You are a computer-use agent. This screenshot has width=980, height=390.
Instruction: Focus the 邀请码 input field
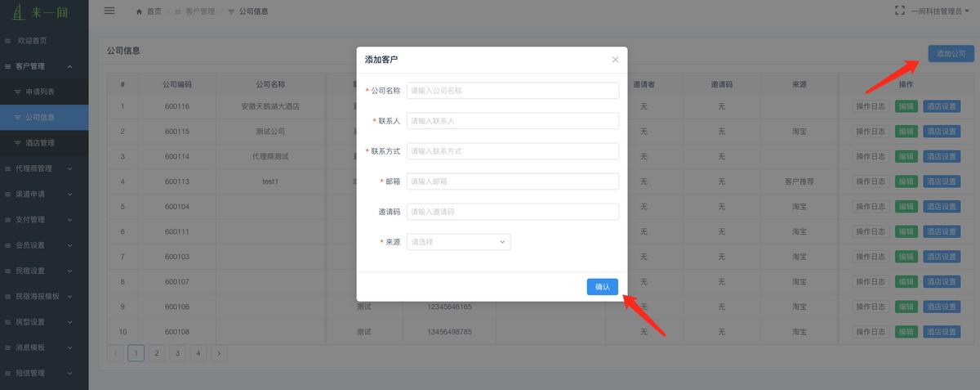point(513,212)
